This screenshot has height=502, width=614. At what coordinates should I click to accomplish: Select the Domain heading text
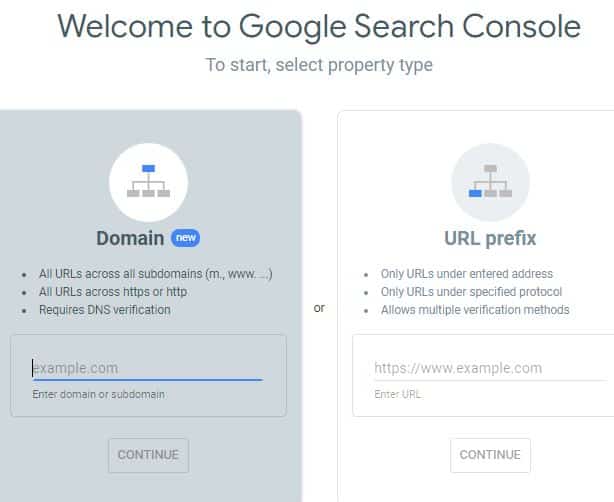click(x=130, y=238)
